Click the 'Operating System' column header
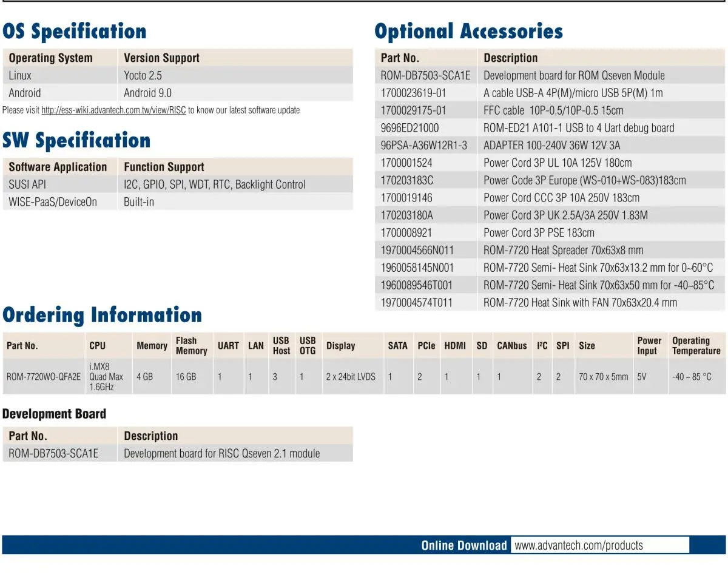 click(51, 58)
